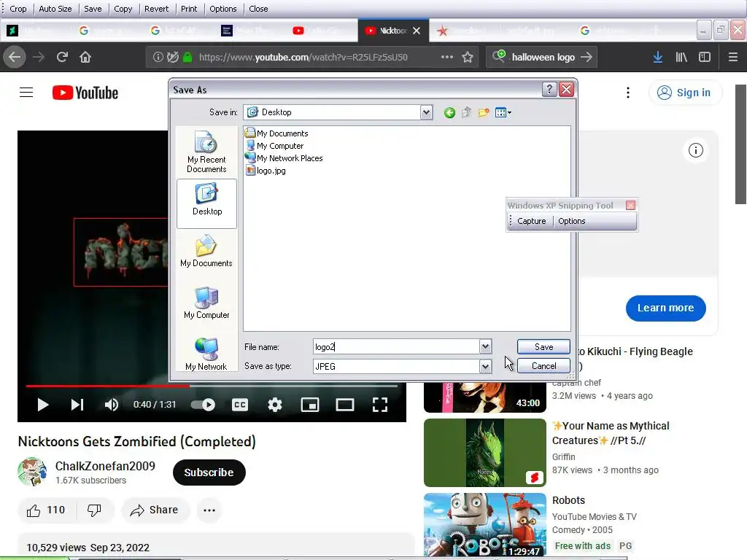Click Cancel button in Save As dialog

pos(543,366)
